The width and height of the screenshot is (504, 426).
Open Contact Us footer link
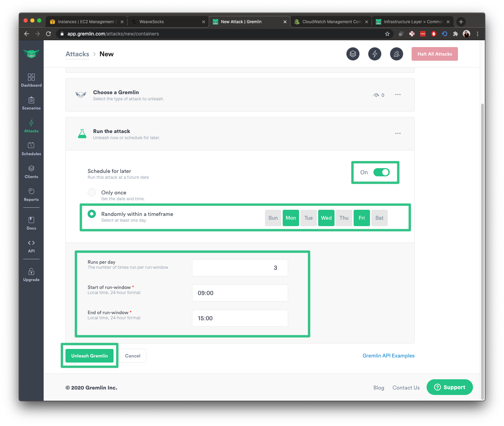(x=406, y=388)
